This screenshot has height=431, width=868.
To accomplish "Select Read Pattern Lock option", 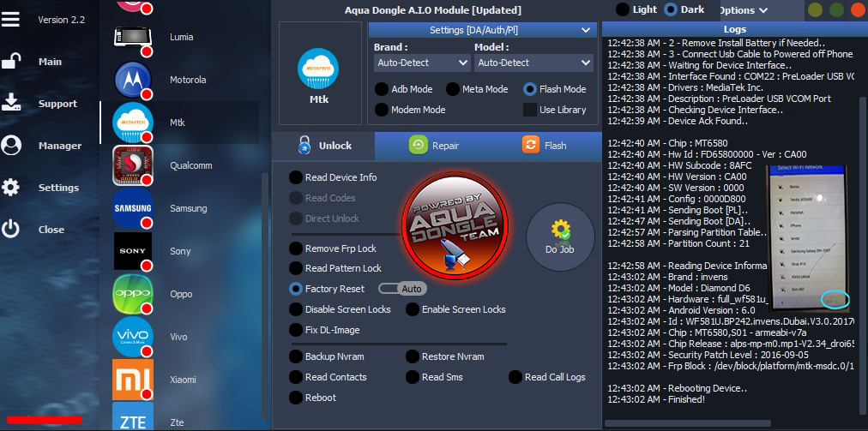I will pyautogui.click(x=296, y=268).
